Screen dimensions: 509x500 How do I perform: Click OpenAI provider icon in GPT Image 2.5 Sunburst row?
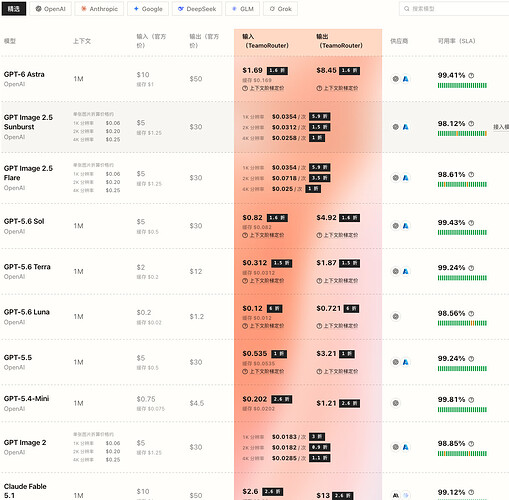[x=395, y=127]
